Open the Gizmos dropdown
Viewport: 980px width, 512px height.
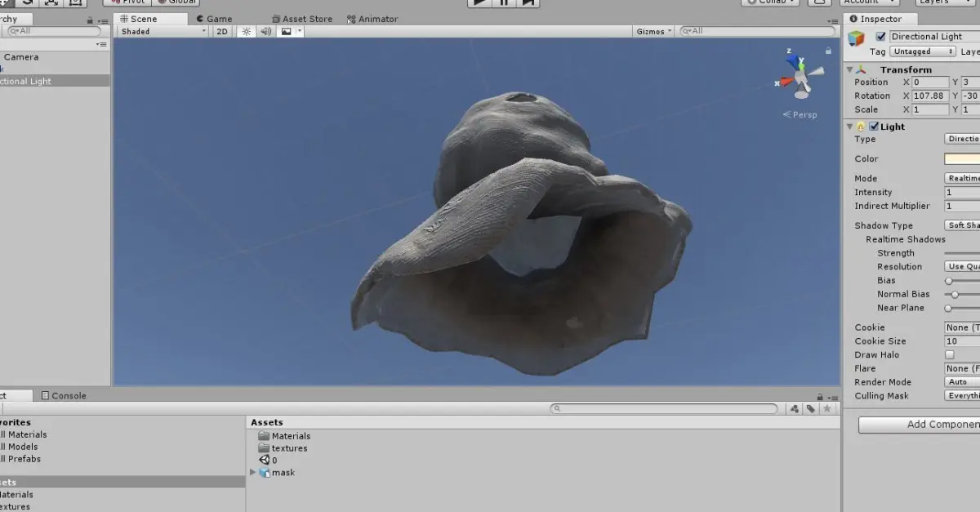653,31
